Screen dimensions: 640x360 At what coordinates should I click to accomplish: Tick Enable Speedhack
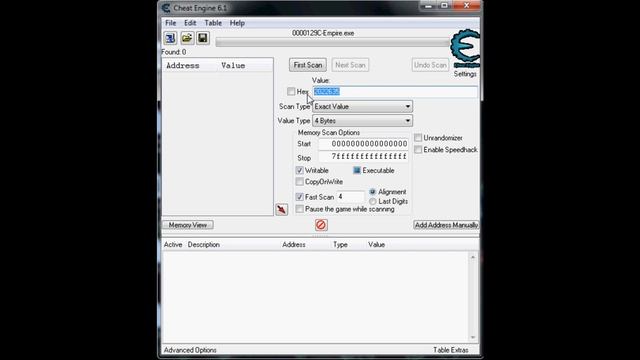point(418,150)
